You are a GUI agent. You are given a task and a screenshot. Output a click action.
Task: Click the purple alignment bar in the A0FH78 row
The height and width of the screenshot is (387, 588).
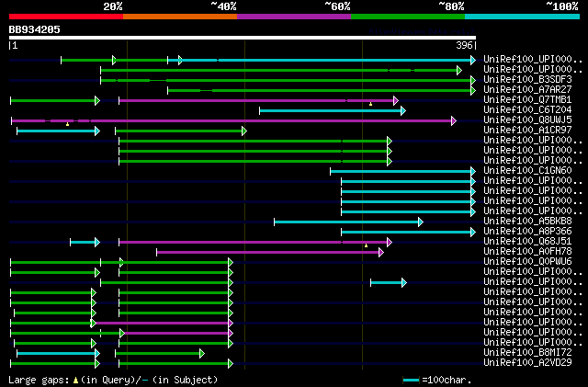click(270, 253)
